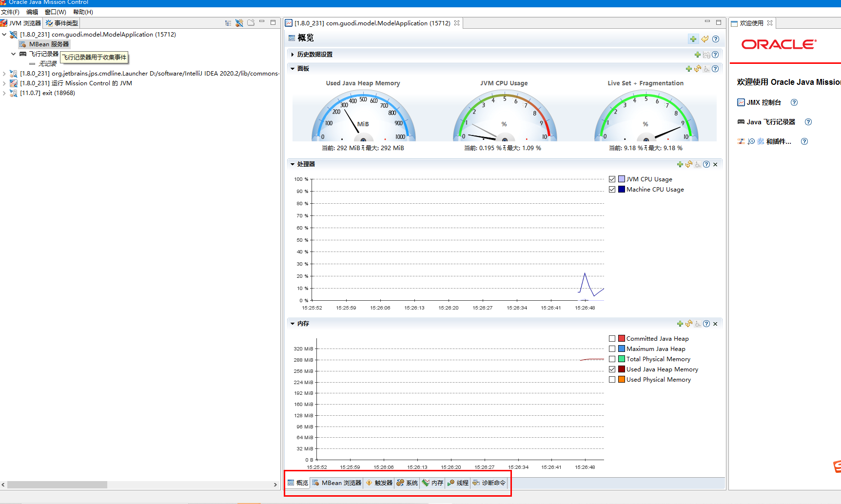Screen dimensions: 841x504
Task: Click the refresh arrows icon in 处理器 section
Action: [689, 164]
